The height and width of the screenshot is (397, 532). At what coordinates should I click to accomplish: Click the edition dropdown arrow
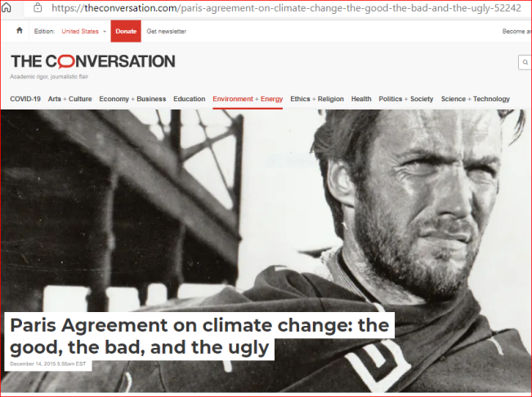tap(105, 31)
